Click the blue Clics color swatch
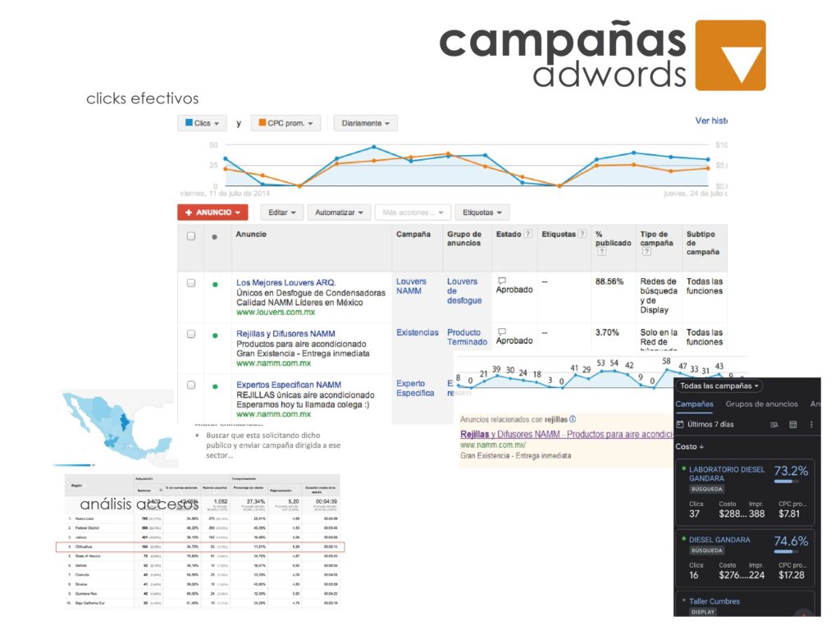Image resolution: width=840 pixels, height=630 pixels. [x=189, y=123]
